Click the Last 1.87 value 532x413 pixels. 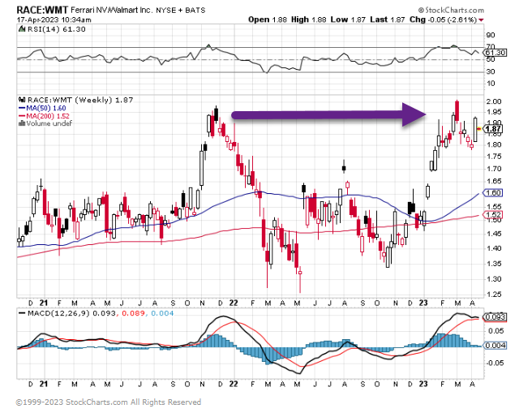388,19
